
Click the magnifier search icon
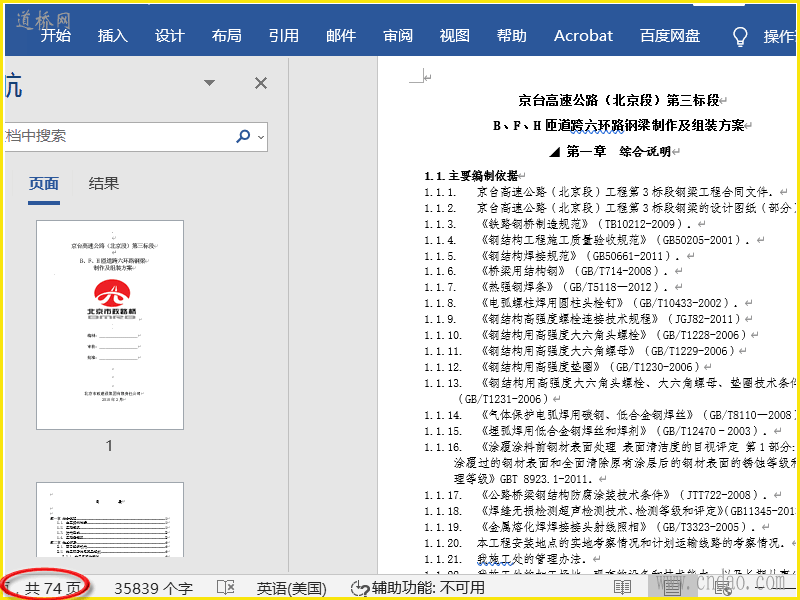243,136
